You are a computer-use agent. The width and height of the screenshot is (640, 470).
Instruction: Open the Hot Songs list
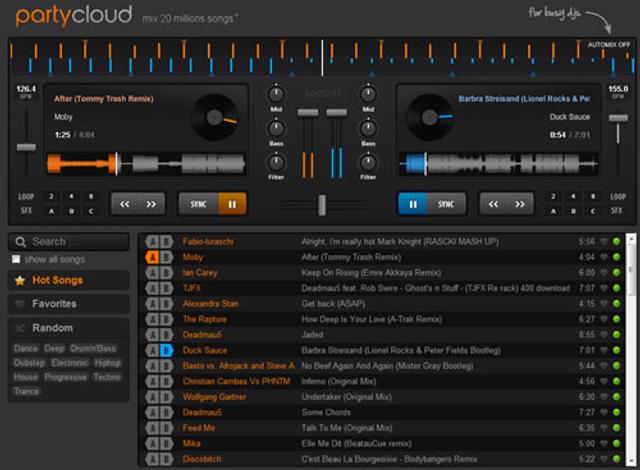[x=69, y=280]
